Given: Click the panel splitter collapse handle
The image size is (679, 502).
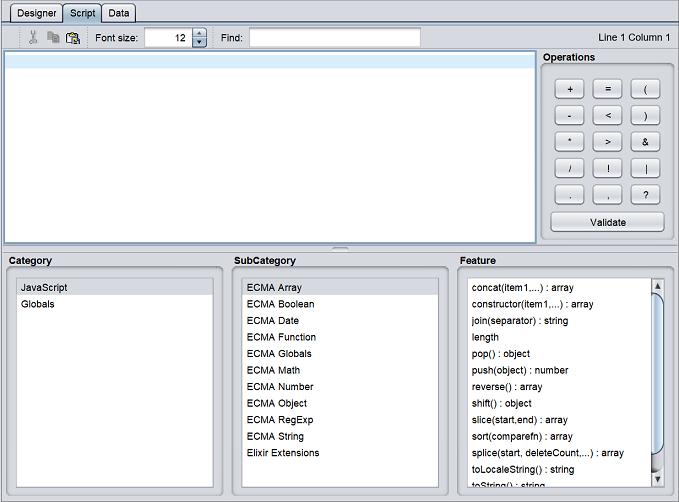Looking at the screenshot, I should coord(339,247).
